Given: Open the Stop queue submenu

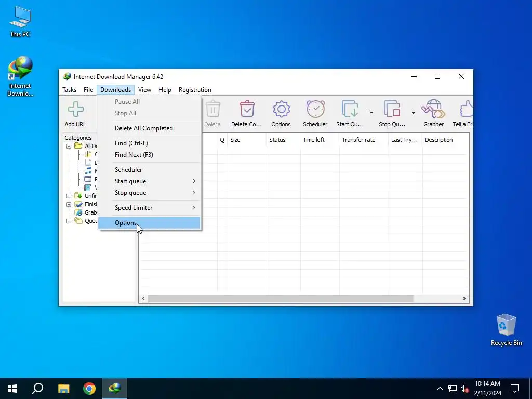Looking at the screenshot, I should pyautogui.click(x=149, y=193).
